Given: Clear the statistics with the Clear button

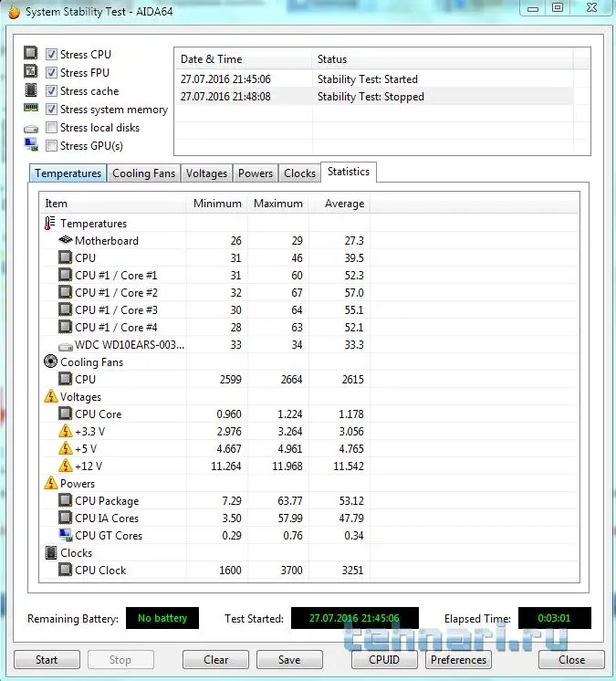Looking at the screenshot, I should pyautogui.click(x=215, y=660).
